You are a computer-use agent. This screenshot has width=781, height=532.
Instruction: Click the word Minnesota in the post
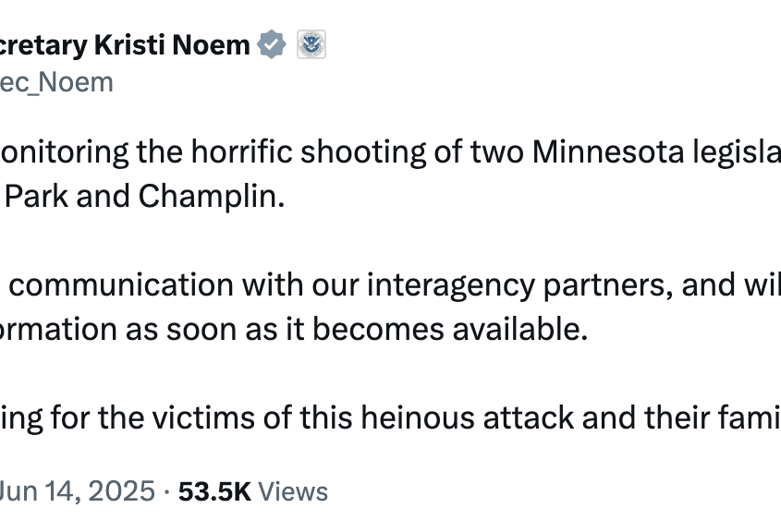pos(608,151)
